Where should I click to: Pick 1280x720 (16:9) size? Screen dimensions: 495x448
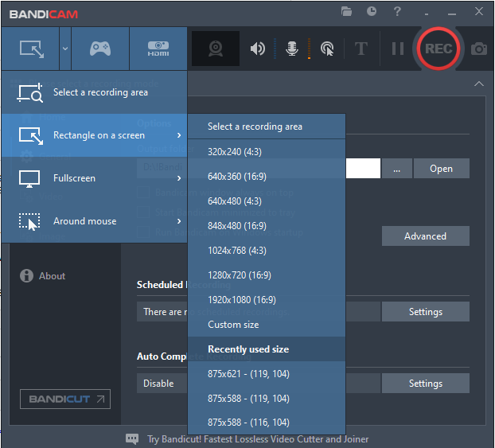(267, 275)
